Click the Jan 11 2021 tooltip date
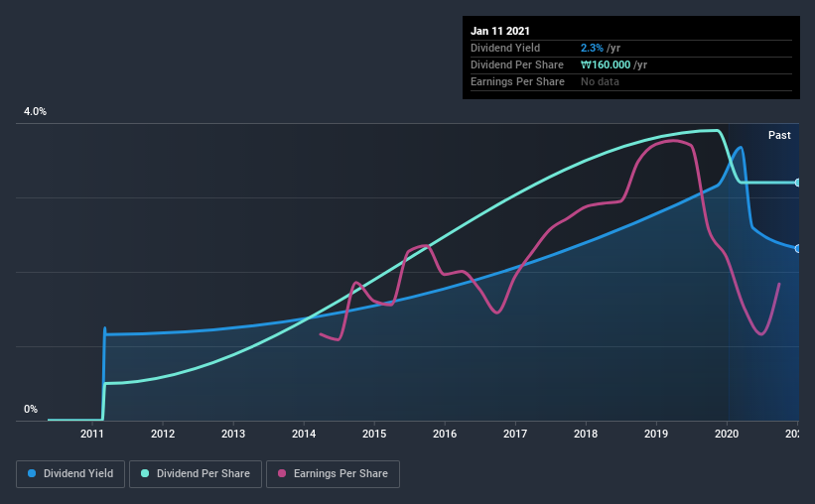The width and height of the screenshot is (815, 504). pos(500,31)
